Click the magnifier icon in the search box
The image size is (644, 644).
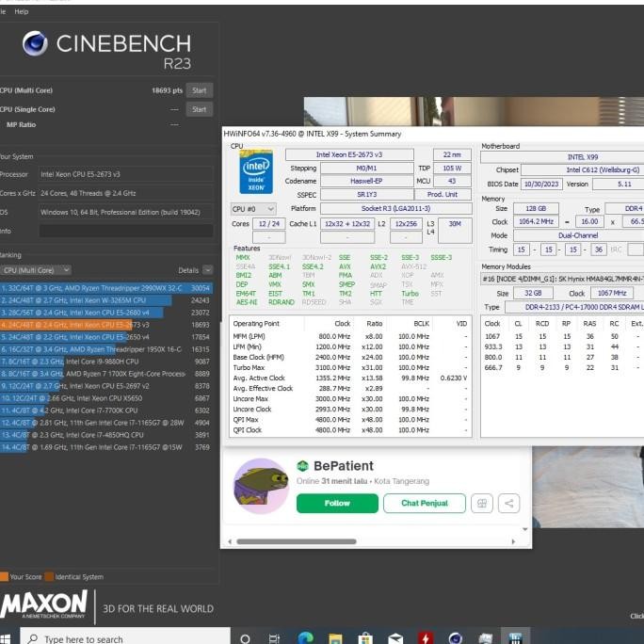coord(32,638)
